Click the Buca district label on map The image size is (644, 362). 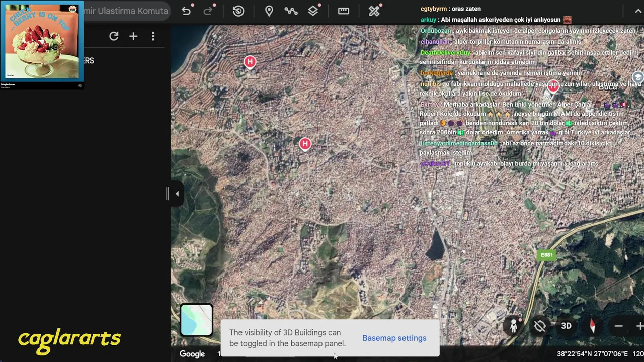pos(608,87)
